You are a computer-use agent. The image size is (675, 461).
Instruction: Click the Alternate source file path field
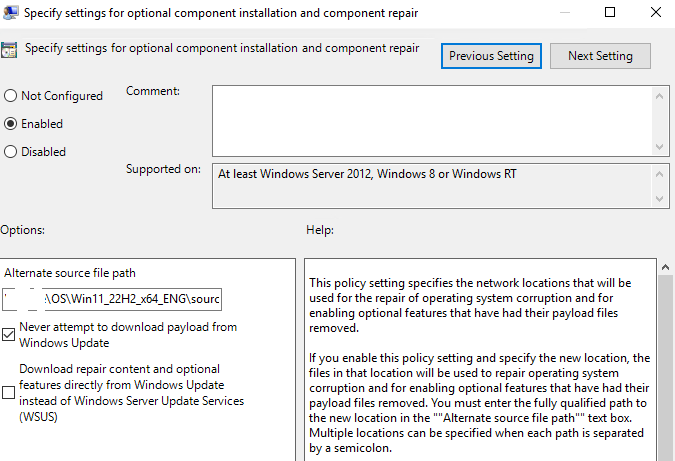tap(112, 299)
